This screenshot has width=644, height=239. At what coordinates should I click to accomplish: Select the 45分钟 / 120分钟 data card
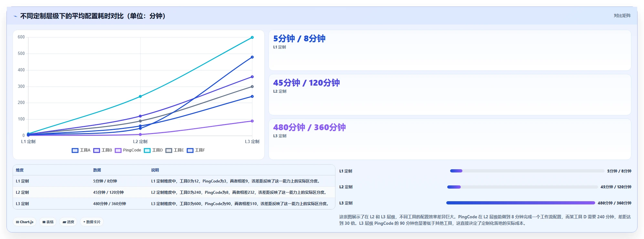point(450,95)
